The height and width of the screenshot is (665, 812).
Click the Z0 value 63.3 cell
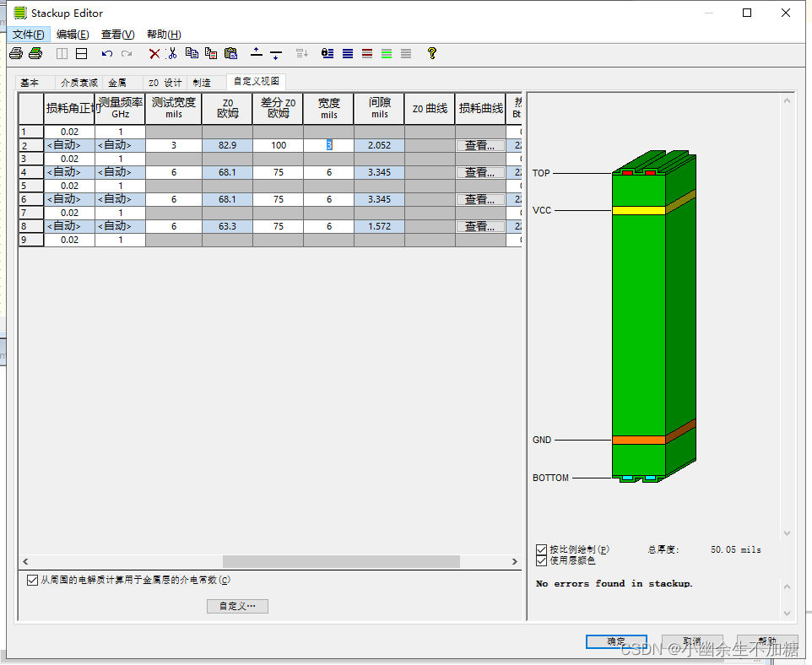point(227,226)
